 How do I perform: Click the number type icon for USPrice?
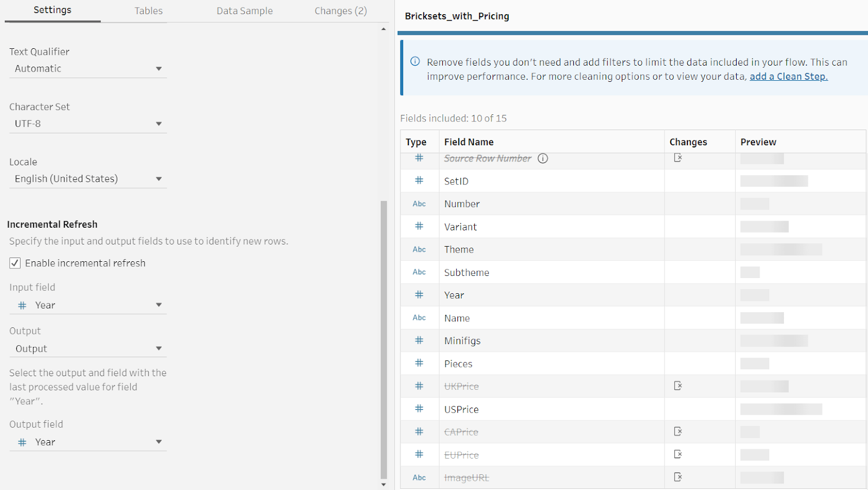click(x=419, y=409)
